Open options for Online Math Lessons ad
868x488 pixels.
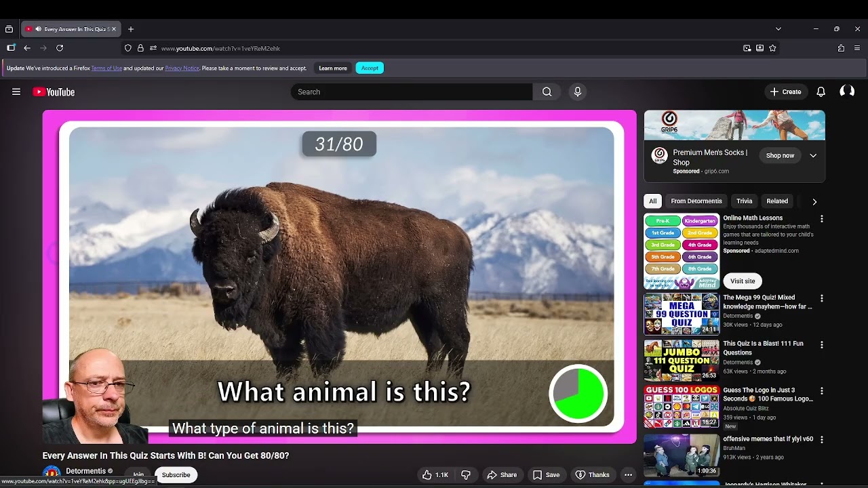pyautogui.click(x=822, y=219)
